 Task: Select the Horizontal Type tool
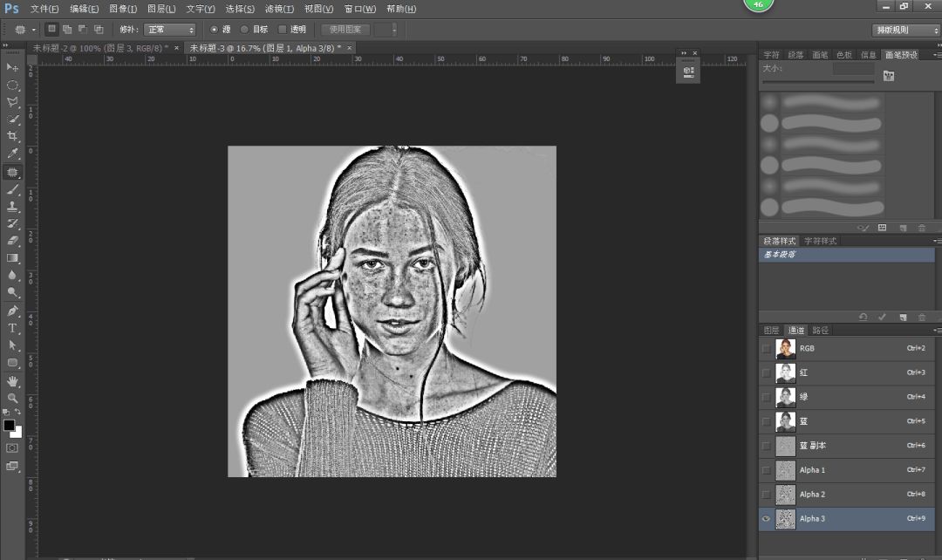click(12, 328)
